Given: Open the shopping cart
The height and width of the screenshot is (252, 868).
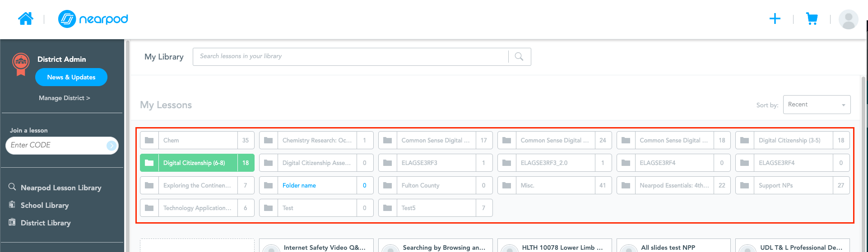Looking at the screenshot, I should pyautogui.click(x=812, y=19).
